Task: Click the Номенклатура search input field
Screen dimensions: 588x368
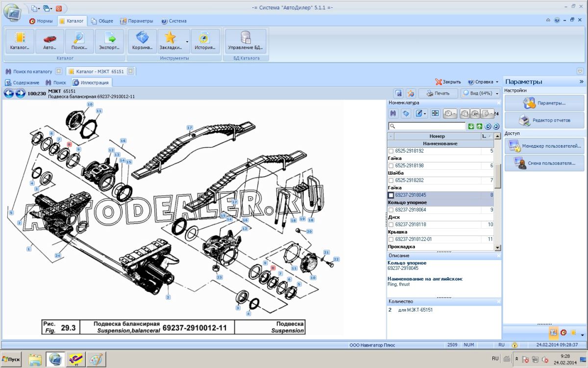Action: point(427,126)
